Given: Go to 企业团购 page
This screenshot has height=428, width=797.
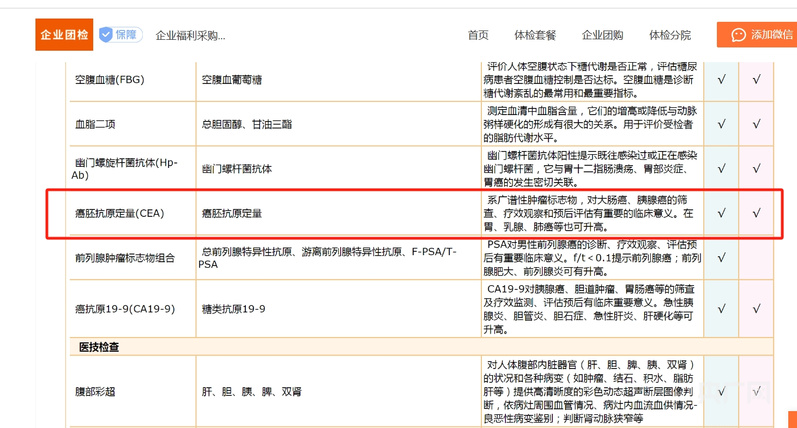Looking at the screenshot, I should [x=602, y=35].
